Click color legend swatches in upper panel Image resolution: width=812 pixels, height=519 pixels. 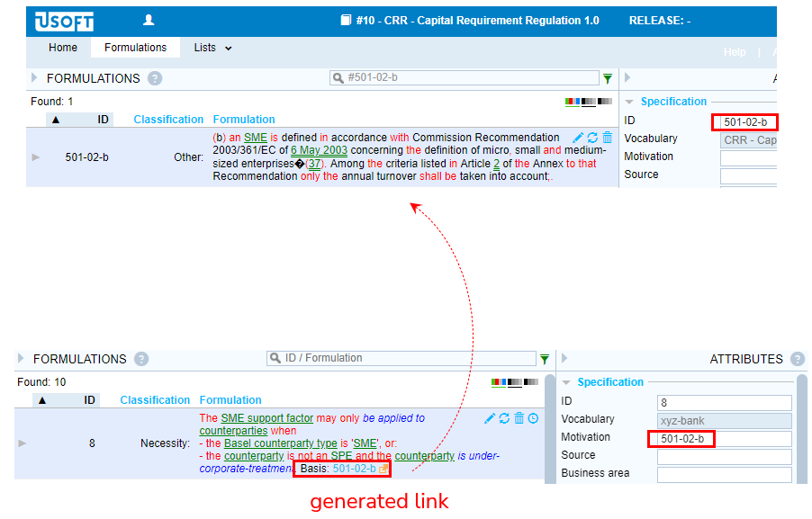point(588,102)
